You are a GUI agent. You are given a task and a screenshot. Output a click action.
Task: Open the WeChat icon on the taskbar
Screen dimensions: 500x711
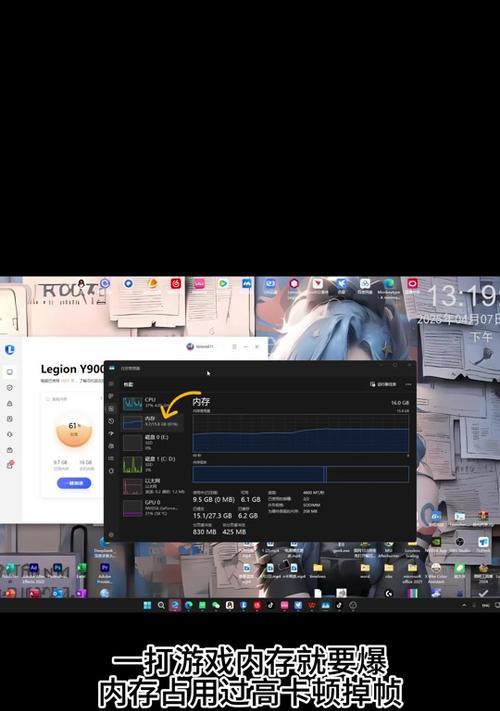(x=216, y=605)
